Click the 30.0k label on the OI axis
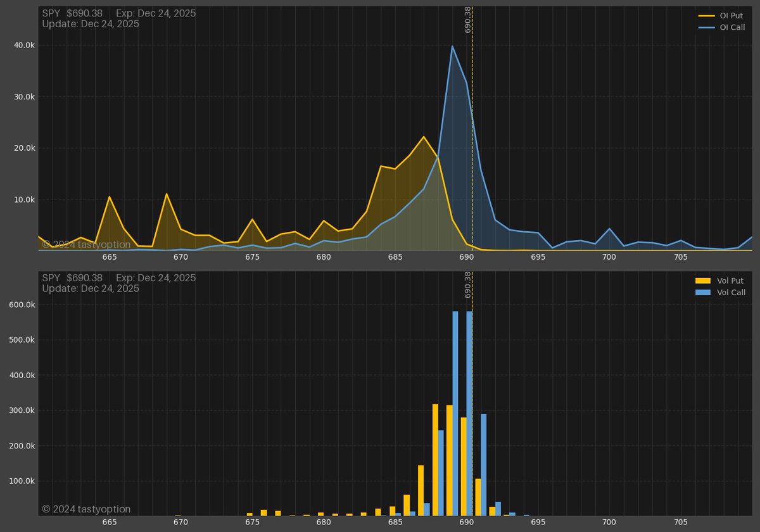This screenshot has width=760, height=532. tap(24, 97)
